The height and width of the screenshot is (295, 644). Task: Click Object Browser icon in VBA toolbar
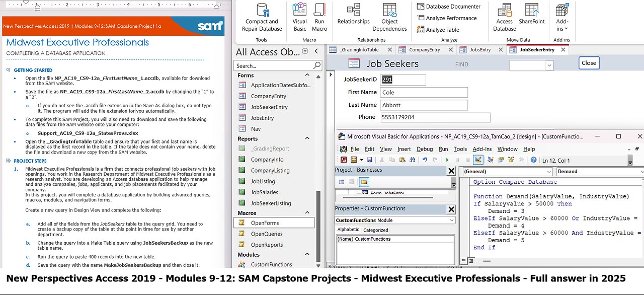[511, 160]
